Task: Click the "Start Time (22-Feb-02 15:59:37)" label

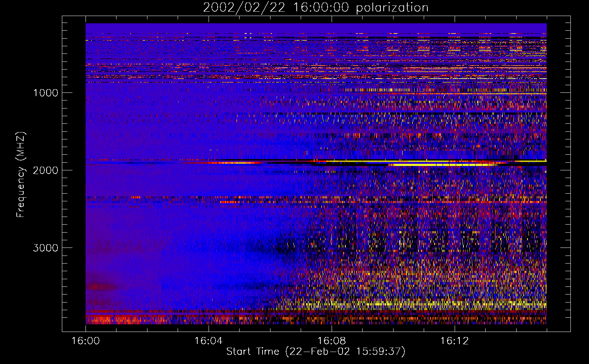Action: (316, 352)
